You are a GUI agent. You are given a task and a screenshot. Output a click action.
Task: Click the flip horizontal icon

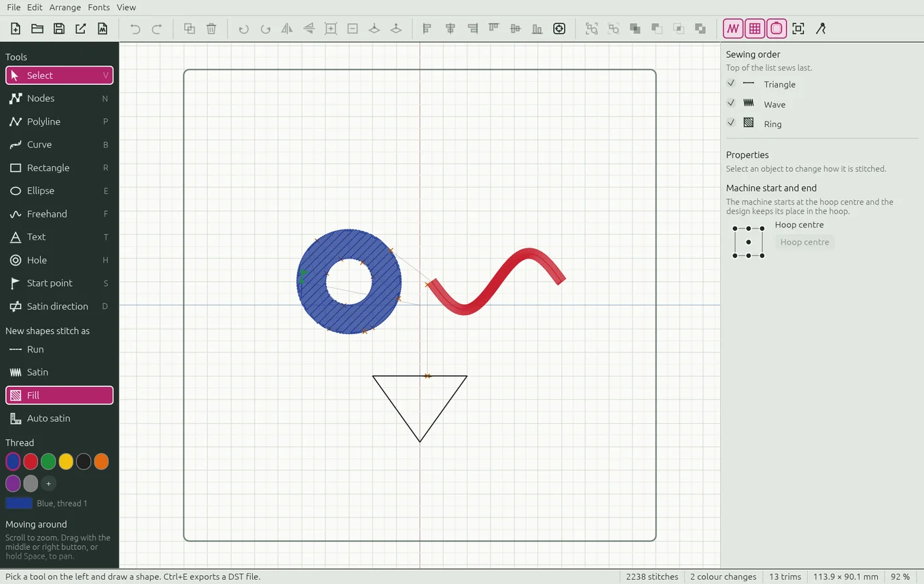point(287,29)
